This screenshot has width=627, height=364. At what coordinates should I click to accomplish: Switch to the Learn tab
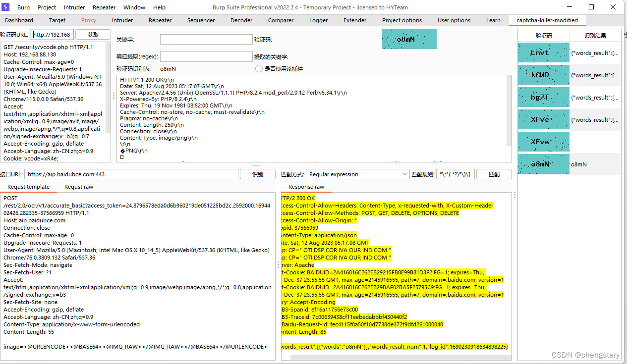pyautogui.click(x=493, y=20)
